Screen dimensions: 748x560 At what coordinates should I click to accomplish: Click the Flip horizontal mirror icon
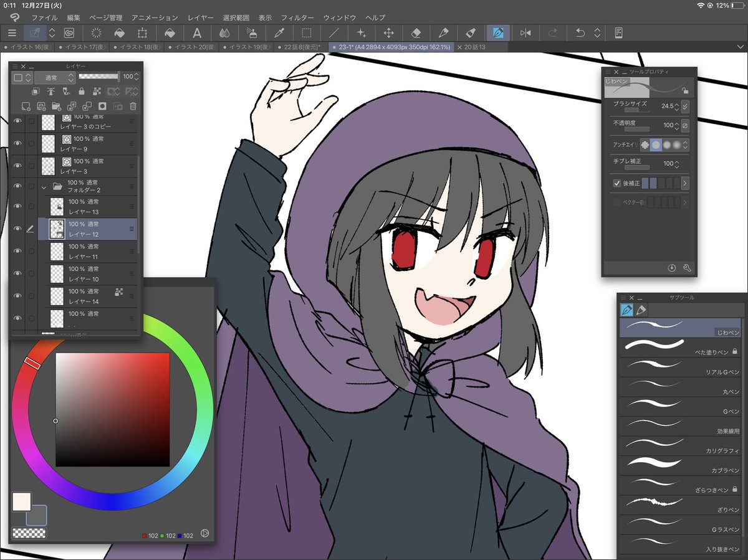pos(525,33)
